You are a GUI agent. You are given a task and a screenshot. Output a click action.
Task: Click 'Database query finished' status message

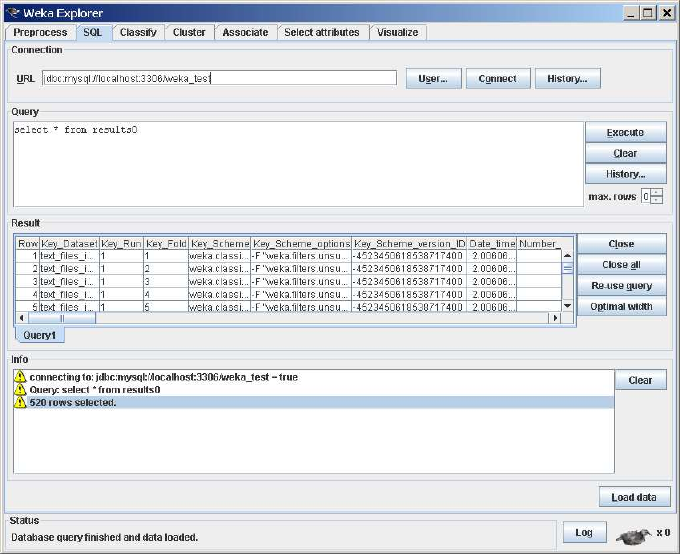[105, 537]
